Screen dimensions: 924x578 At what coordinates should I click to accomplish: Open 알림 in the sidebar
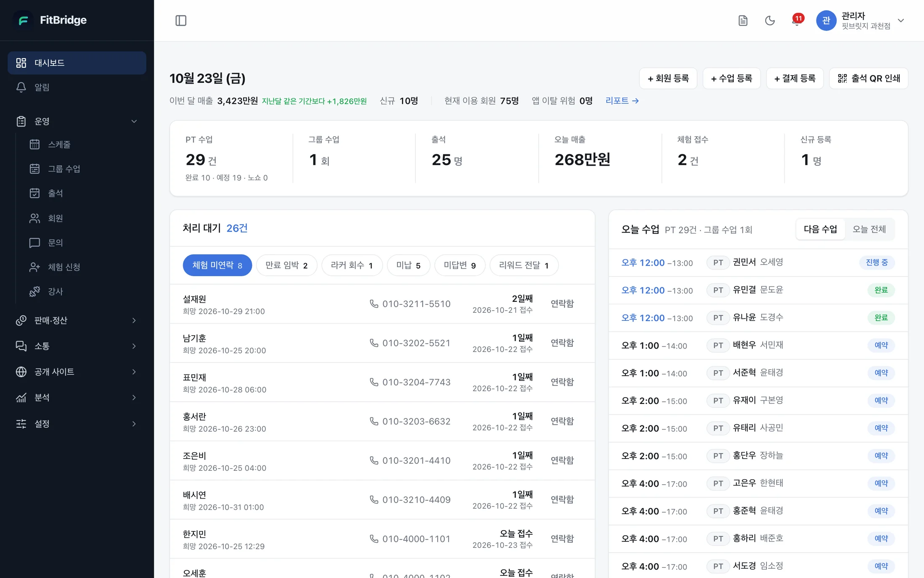(77, 87)
